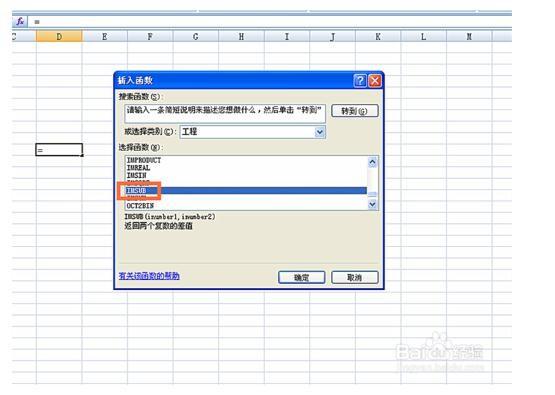Select column K header
555x395 pixels.
pos(378,36)
